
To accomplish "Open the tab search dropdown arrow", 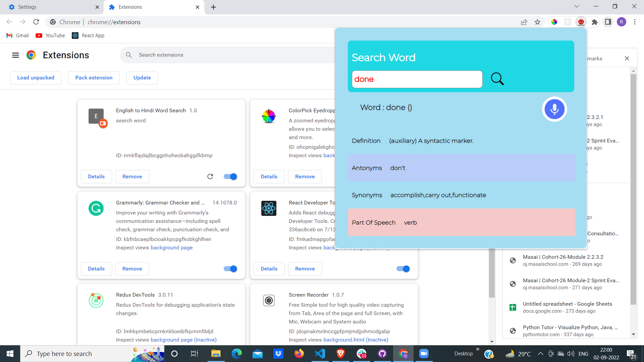I will click(x=576, y=6).
